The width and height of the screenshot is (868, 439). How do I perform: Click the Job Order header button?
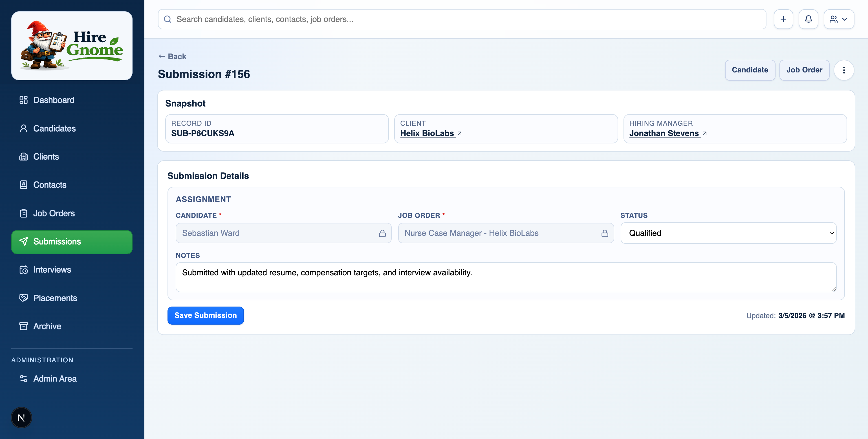(x=804, y=70)
